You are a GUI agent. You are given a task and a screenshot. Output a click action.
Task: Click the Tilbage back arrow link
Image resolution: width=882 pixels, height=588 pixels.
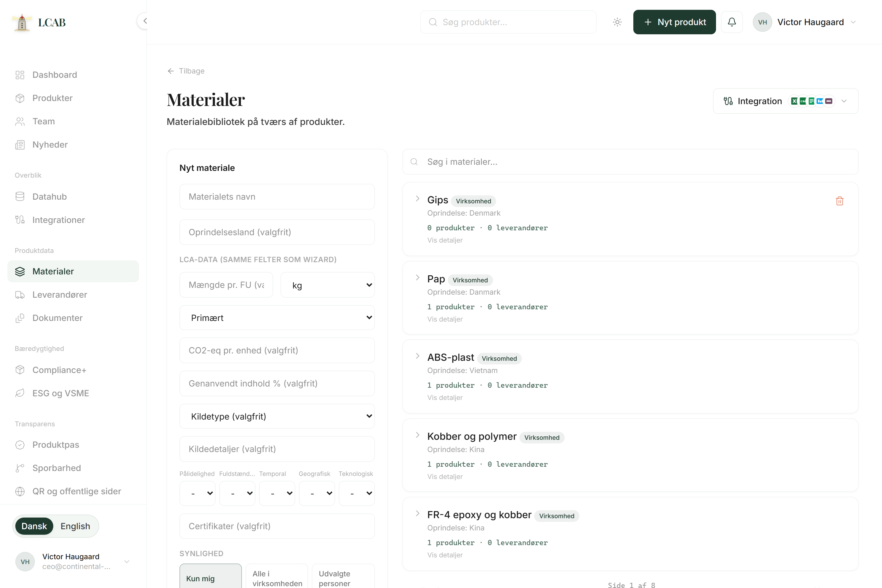[x=186, y=71]
